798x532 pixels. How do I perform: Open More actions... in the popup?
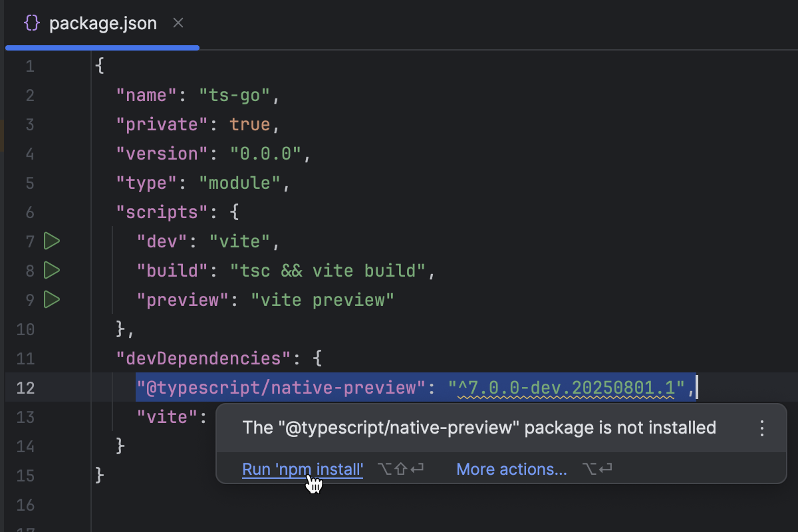click(x=511, y=469)
